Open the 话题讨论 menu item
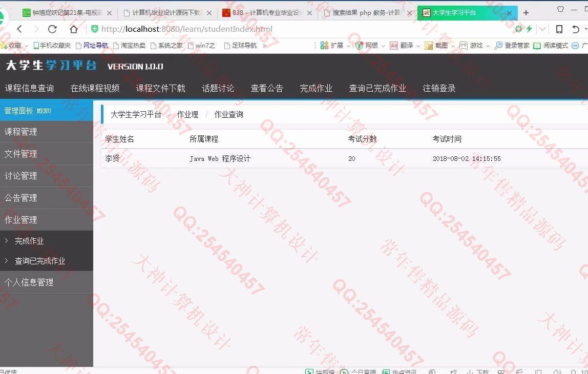The image size is (588, 374). 218,88
